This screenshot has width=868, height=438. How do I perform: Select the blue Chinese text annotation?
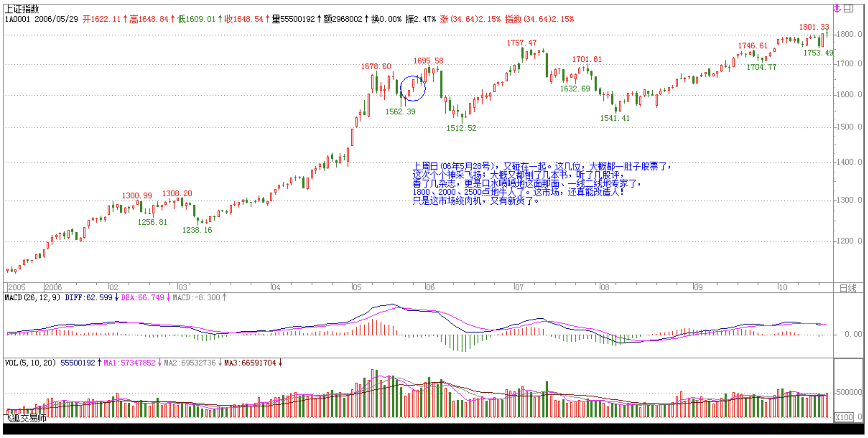point(540,183)
